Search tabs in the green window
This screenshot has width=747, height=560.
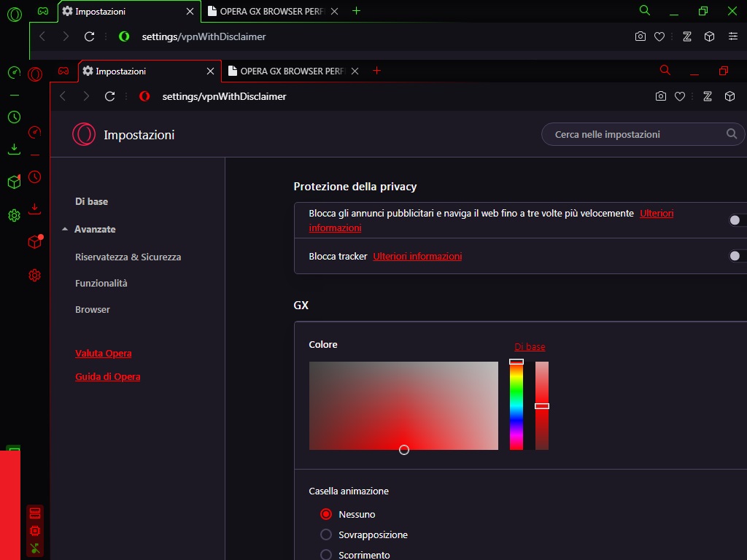(x=645, y=10)
